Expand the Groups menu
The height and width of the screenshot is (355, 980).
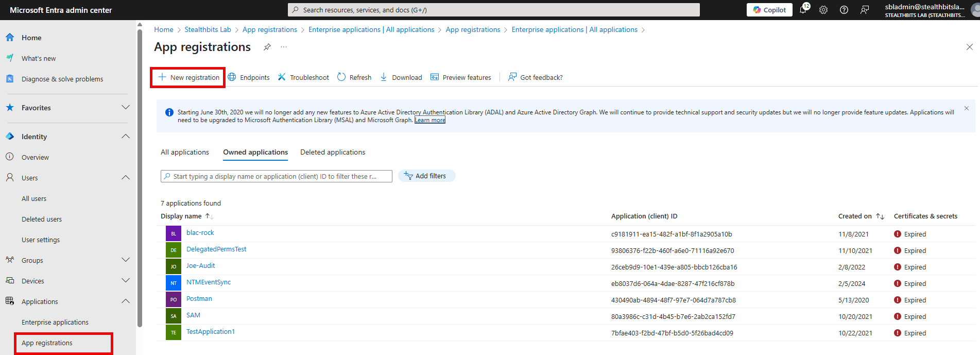pyautogui.click(x=125, y=260)
